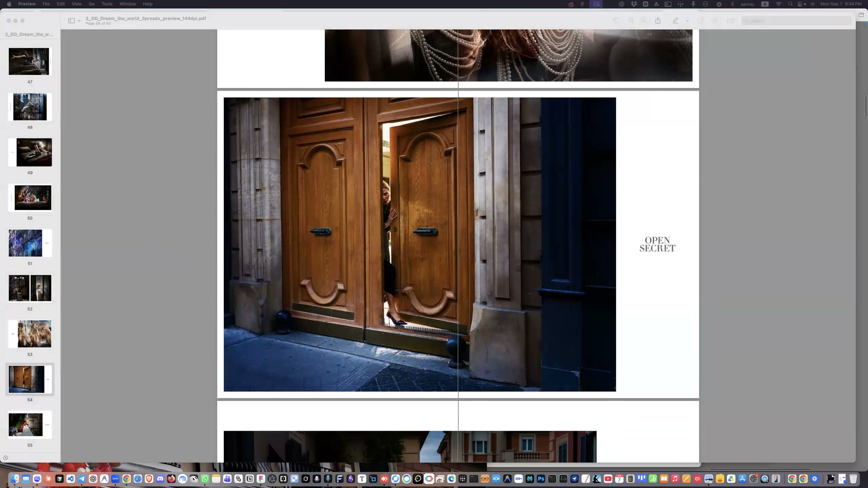The width and height of the screenshot is (868, 488).
Task: Open Trash in the Dock
Action: (x=853, y=479)
